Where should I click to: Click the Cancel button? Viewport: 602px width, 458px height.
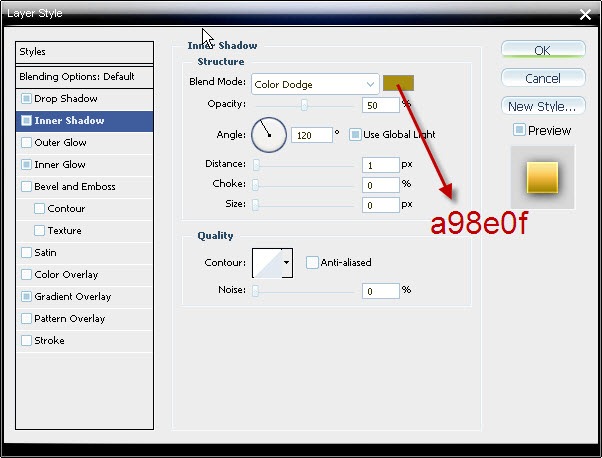[543, 78]
